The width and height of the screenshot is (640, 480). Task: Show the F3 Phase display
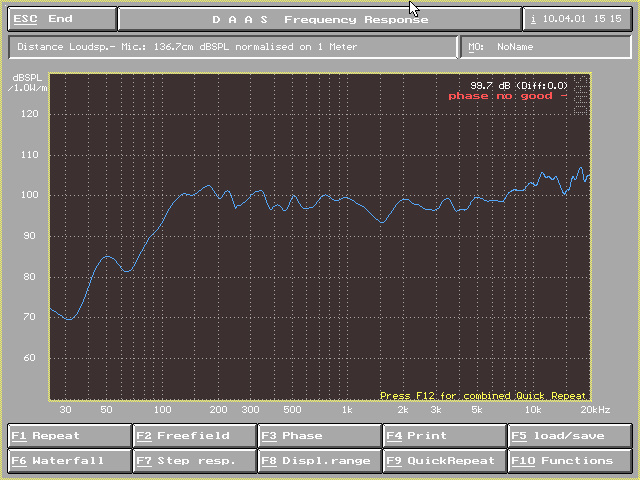pos(319,435)
